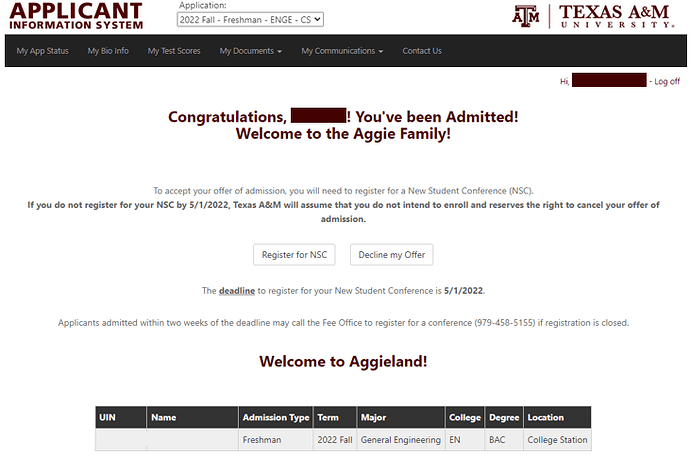Open My App Status page
Viewport: 690px width, 456px height.
[43, 51]
